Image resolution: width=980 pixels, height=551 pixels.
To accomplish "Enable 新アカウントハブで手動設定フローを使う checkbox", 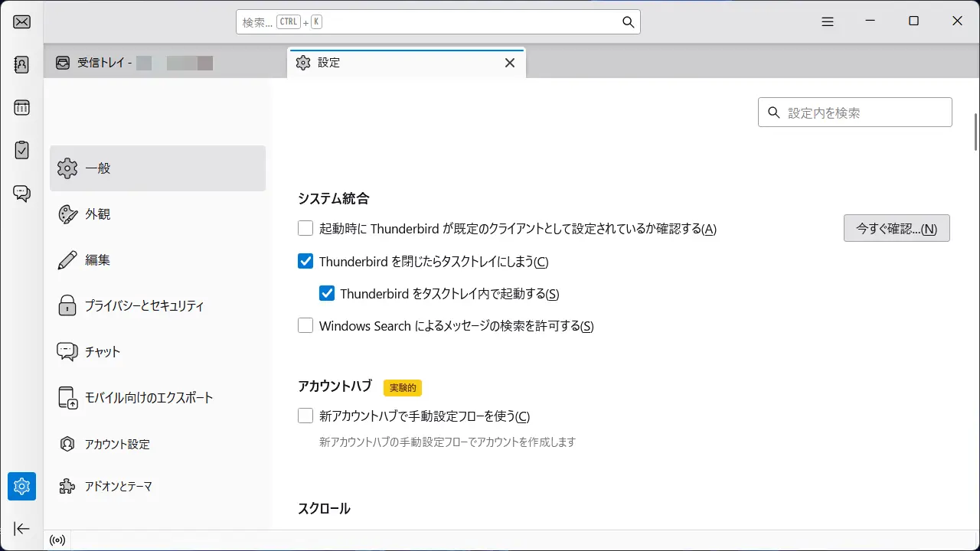I will coord(305,416).
